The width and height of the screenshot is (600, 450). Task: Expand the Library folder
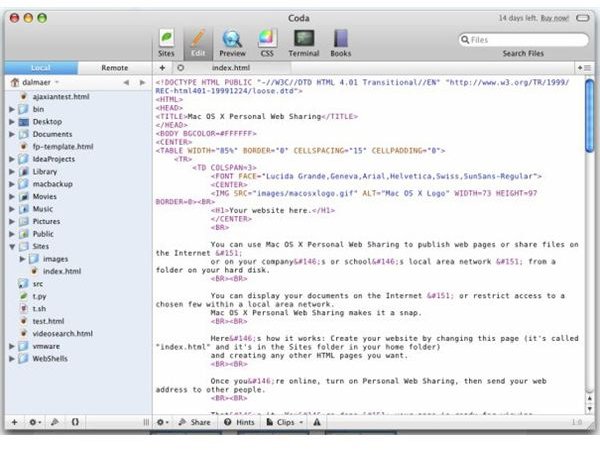(x=12, y=172)
